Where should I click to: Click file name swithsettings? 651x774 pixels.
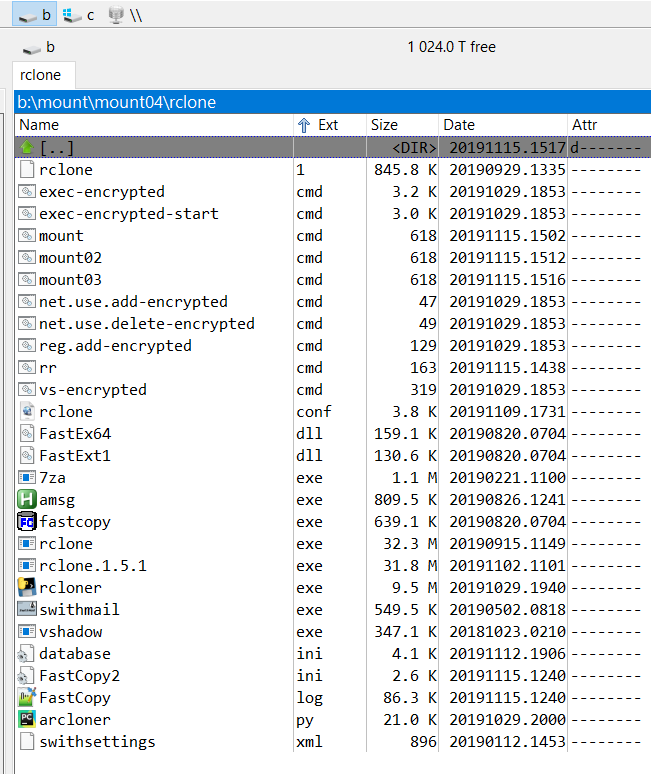pos(97,742)
